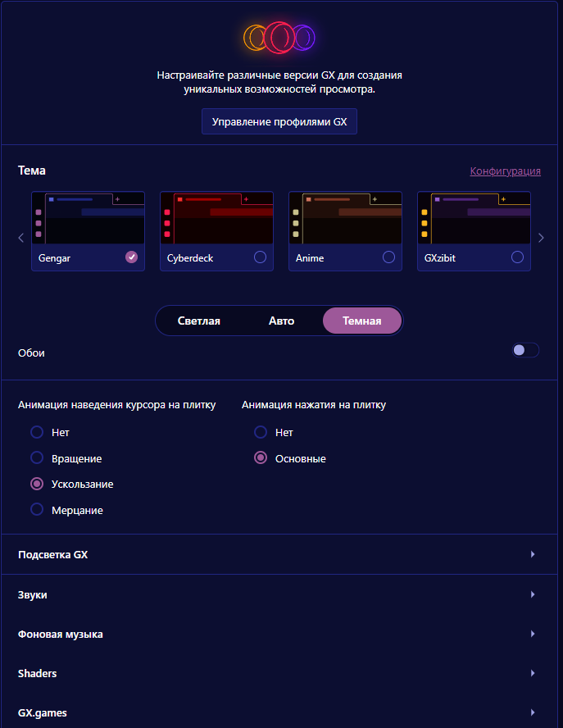This screenshot has height=728, width=563.
Task: Click the GX.games label
Action: pyautogui.click(x=43, y=713)
